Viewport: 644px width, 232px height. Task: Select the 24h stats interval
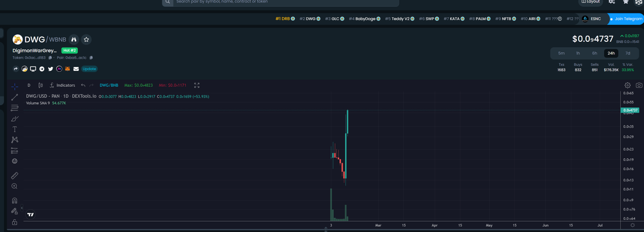click(x=611, y=53)
